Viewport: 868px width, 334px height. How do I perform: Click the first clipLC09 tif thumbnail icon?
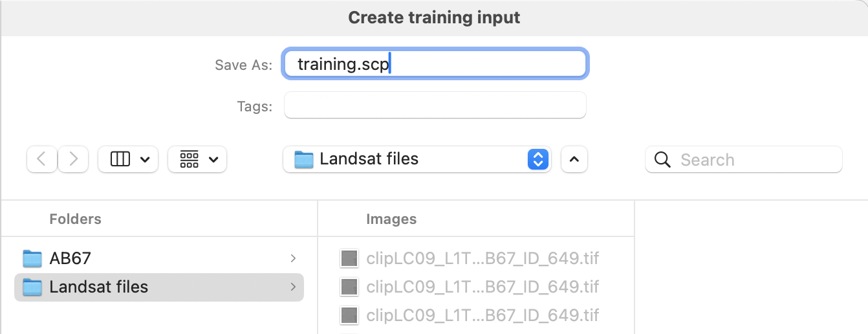click(x=349, y=259)
